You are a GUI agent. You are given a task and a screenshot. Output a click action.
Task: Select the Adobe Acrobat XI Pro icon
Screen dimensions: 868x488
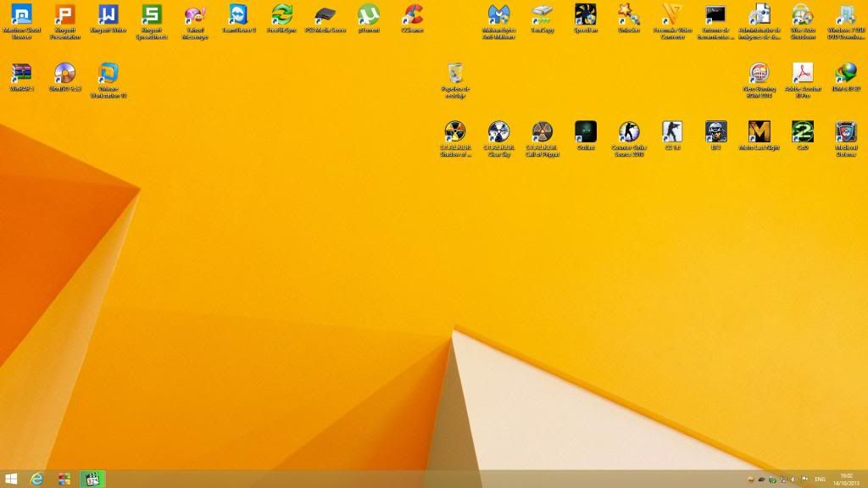803,74
